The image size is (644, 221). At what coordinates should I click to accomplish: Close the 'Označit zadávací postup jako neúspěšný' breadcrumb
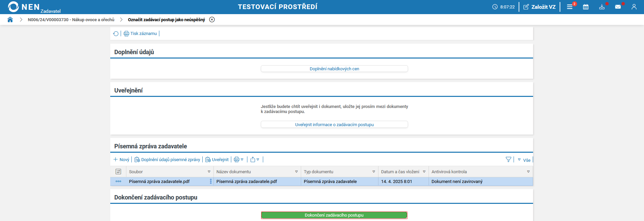point(212,20)
